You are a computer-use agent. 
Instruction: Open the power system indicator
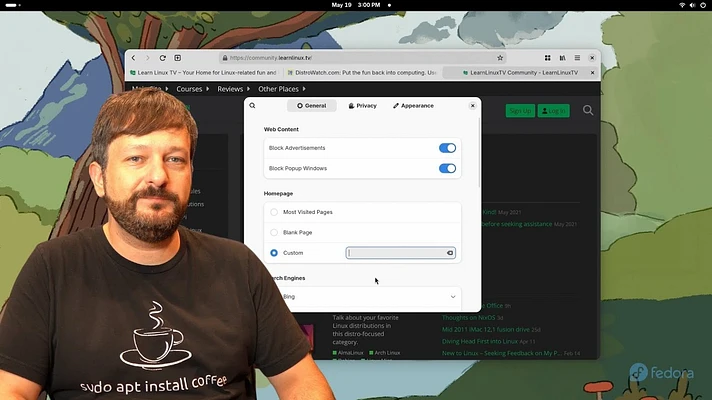[x=703, y=5]
